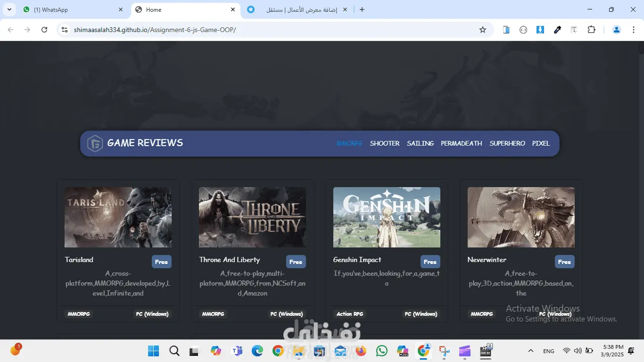This screenshot has height=362, width=644.
Task: Click the GAME REVIEWS brand title
Action: pos(145,143)
